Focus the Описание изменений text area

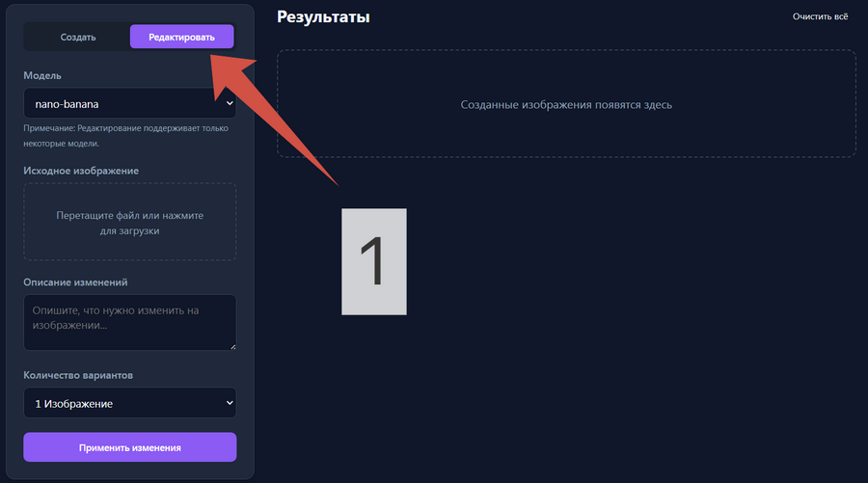tap(130, 322)
